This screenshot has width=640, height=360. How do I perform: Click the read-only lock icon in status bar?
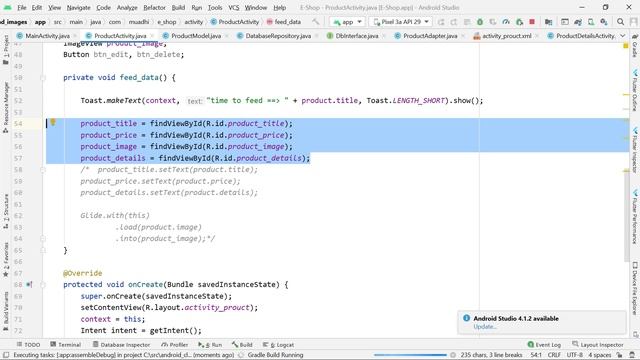coord(620,355)
